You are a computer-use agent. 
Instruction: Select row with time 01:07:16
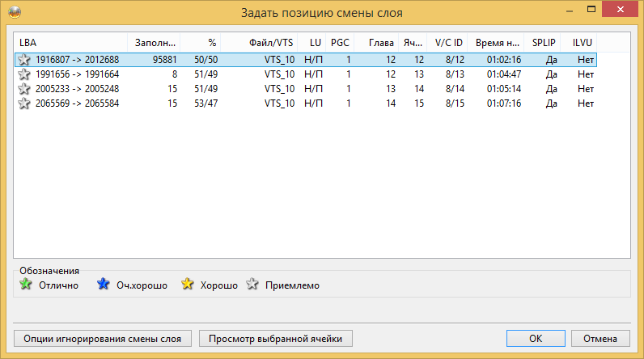(x=306, y=103)
